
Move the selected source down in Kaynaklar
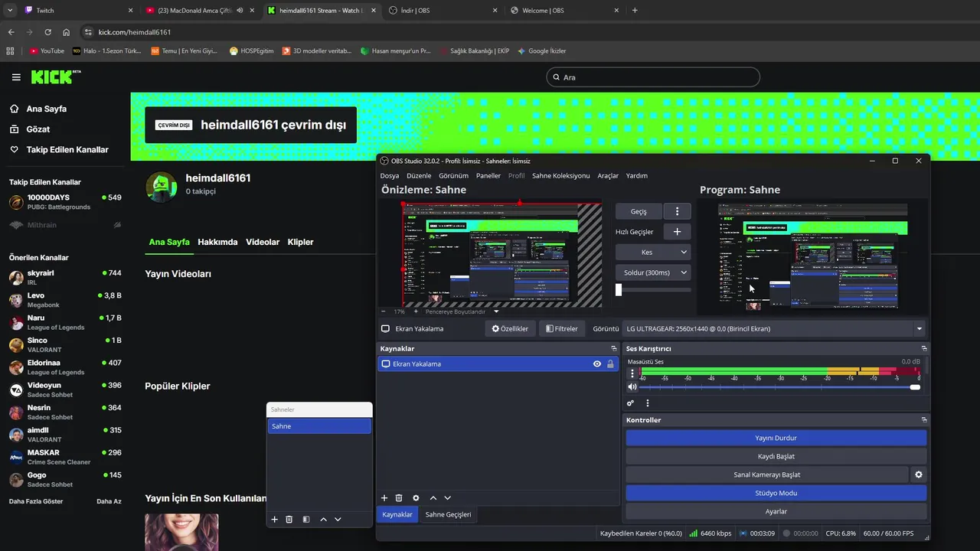tap(448, 498)
